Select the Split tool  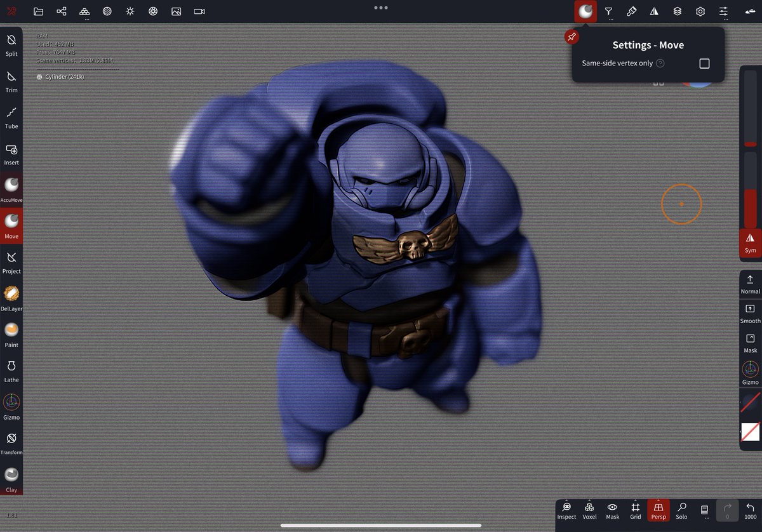[11, 45]
